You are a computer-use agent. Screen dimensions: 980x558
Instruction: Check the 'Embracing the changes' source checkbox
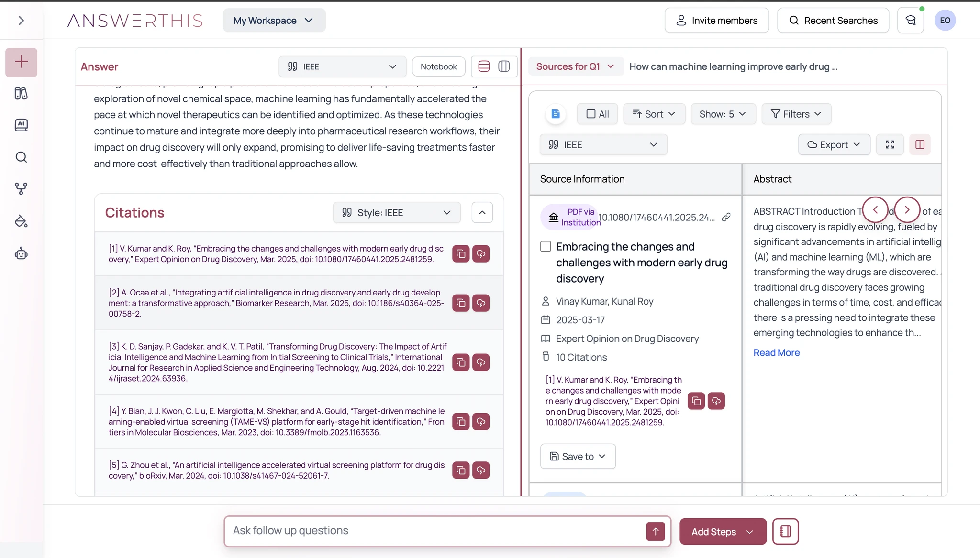click(546, 246)
